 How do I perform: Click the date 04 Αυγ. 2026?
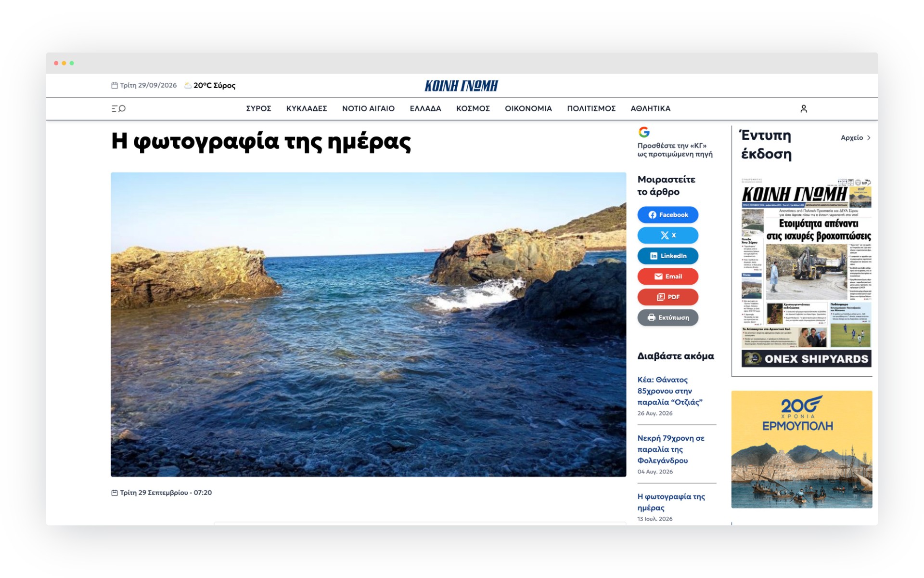pos(655,472)
